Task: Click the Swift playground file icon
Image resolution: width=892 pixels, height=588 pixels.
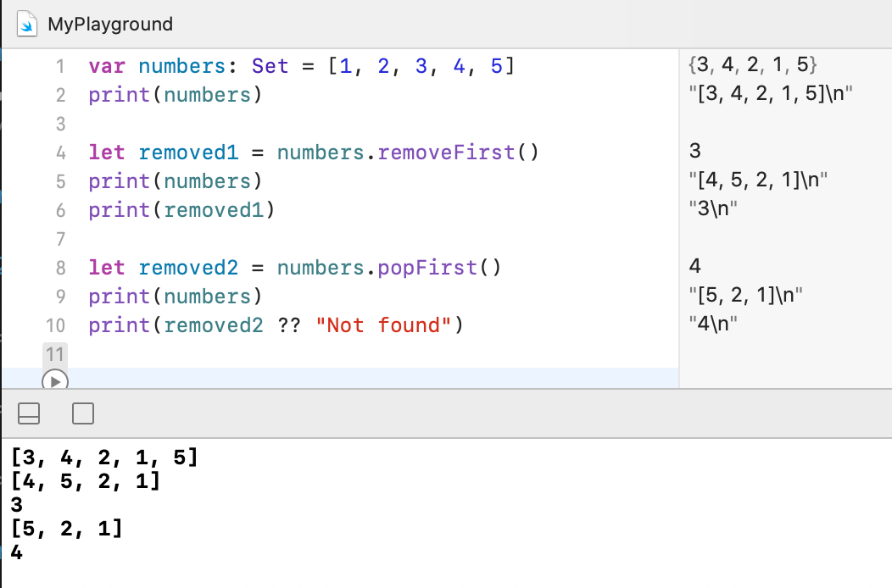Action: 27,24
